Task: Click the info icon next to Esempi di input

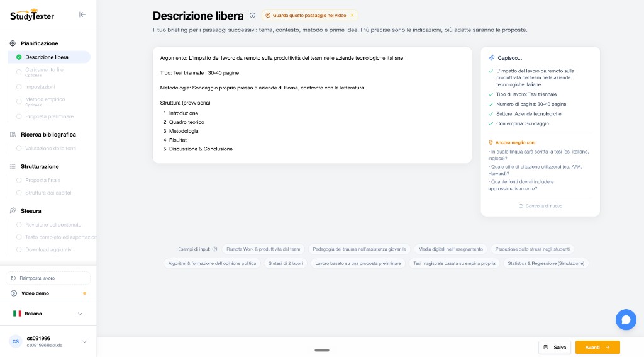Action: (x=214, y=249)
